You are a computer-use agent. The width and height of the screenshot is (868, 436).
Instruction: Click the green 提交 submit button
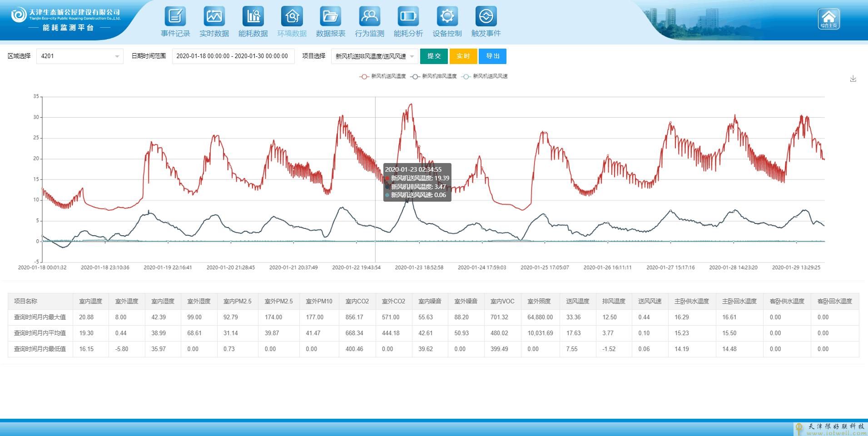434,56
